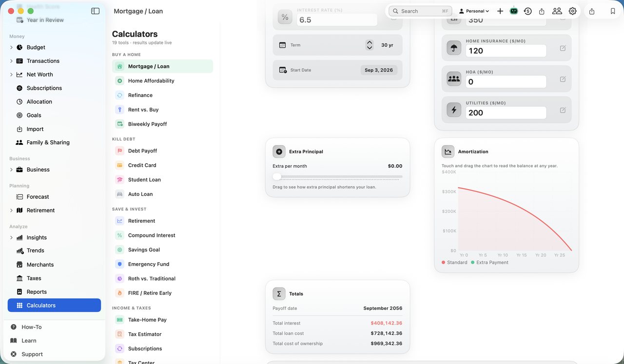
Task: Open the settings gear icon
Action: (x=573, y=11)
